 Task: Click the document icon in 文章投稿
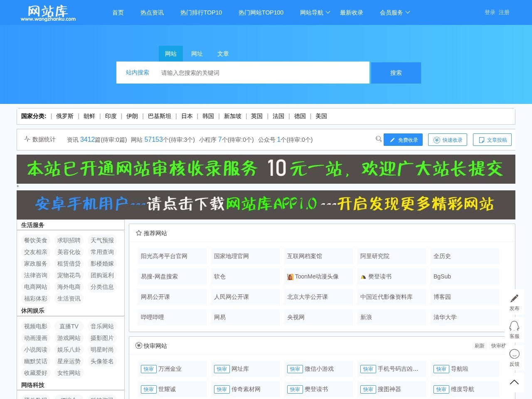[x=482, y=140]
